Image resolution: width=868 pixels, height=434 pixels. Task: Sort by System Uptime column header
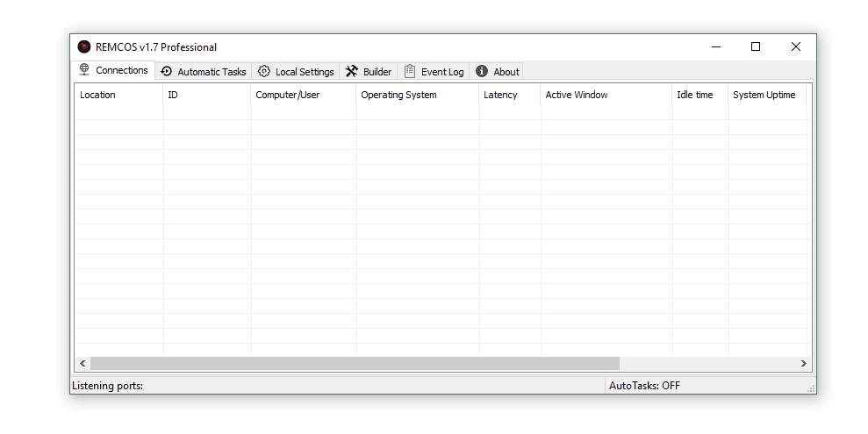coord(764,95)
